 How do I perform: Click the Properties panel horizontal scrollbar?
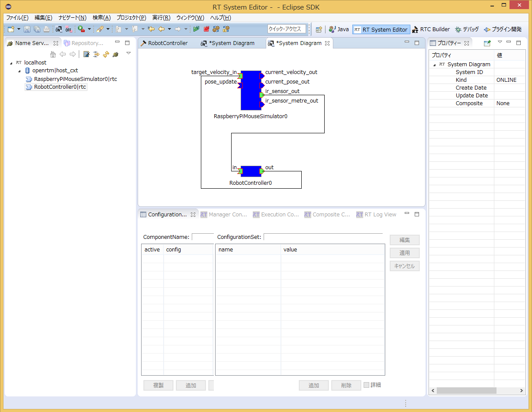(466, 390)
